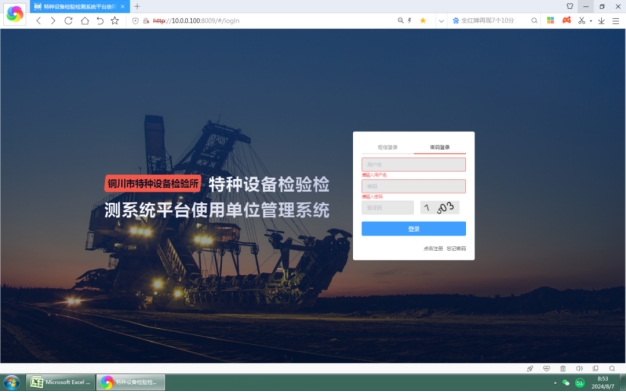626x392 pixels.
Task: Click the 用户名 input field
Action: [414, 164]
